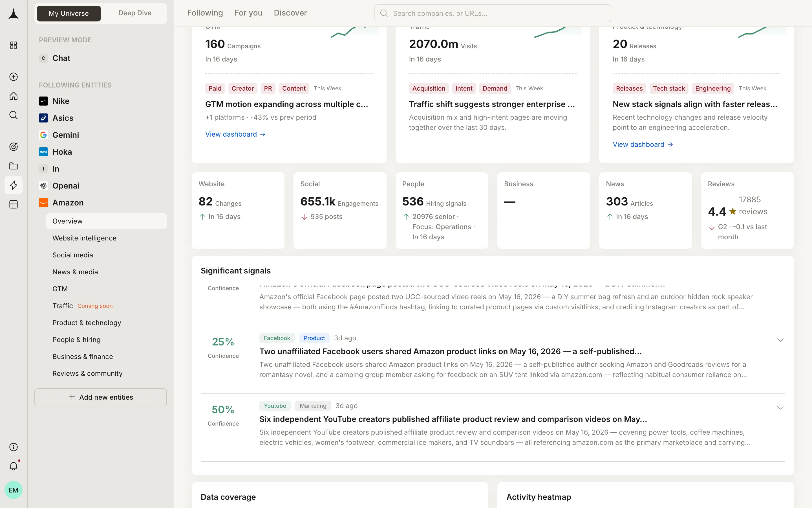
Task: Open Business & finance section
Action: click(x=106, y=356)
